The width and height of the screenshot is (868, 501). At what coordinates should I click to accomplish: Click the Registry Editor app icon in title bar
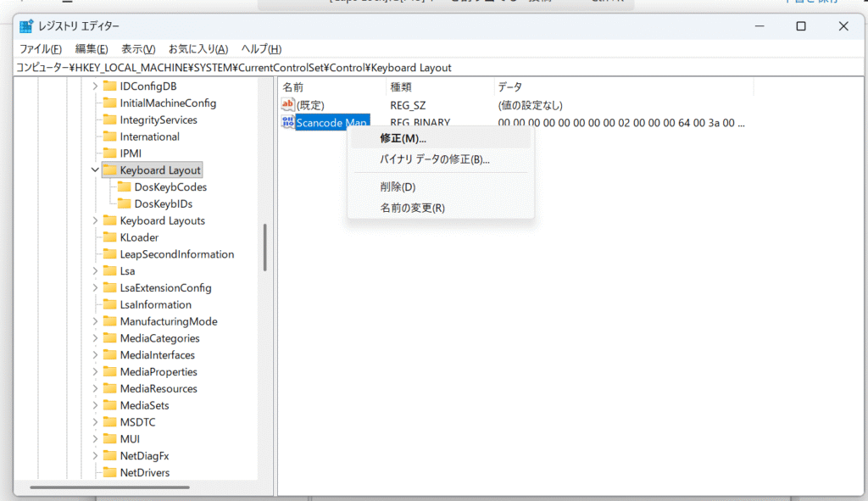pos(26,26)
